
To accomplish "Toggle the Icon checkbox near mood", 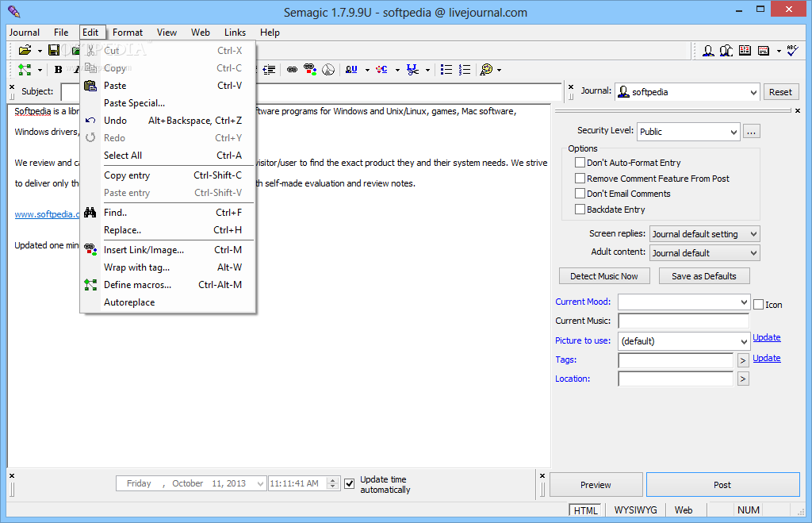I will pos(759,304).
